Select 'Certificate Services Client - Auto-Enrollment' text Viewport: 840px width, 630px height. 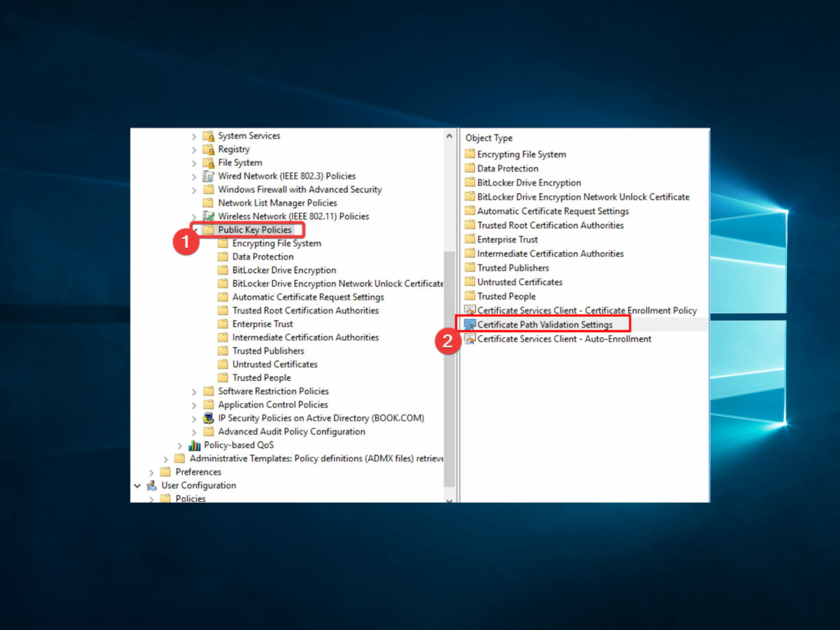564,339
